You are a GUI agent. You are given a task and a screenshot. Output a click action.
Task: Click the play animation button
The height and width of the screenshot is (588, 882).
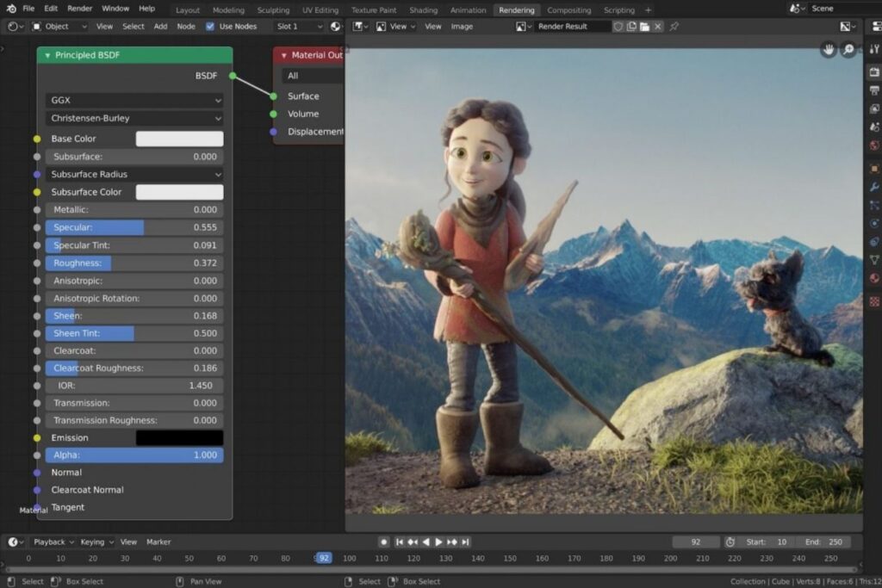pos(438,542)
